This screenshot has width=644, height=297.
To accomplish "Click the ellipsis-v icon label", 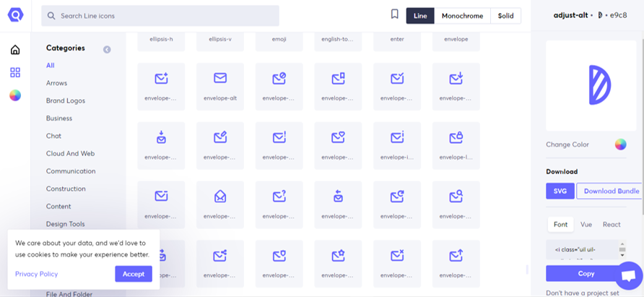I will 220,40.
